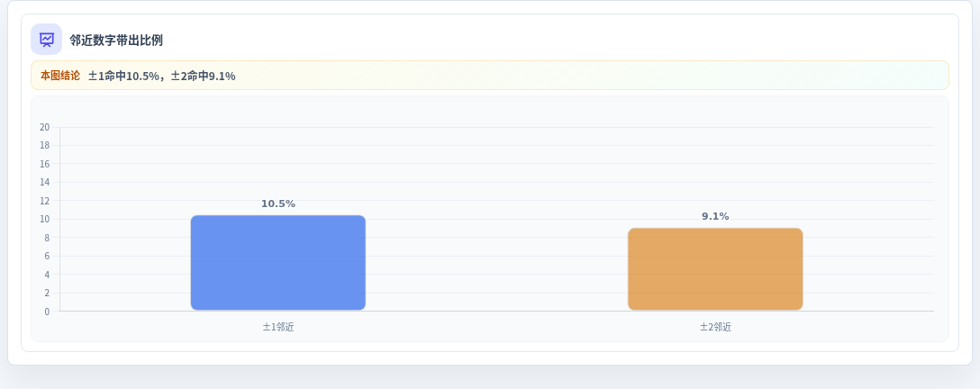Click the 16 y-axis tick label
980x389 pixels.
pyautogui.click(x=44, y=164)
